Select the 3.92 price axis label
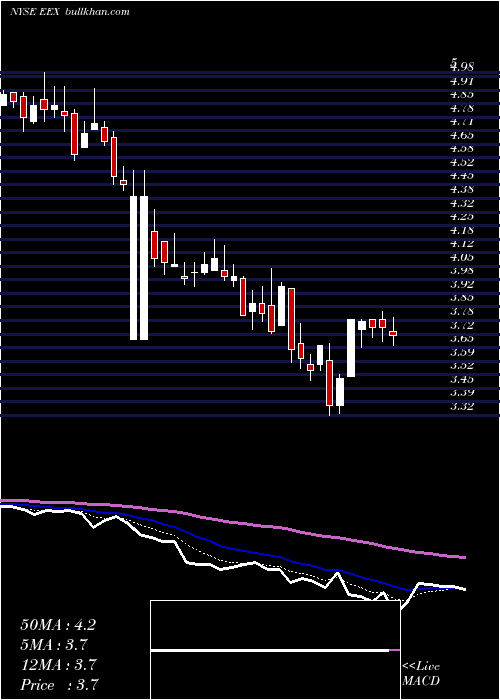The height and width of the screenshot is (700, 500). pos(462,284)
